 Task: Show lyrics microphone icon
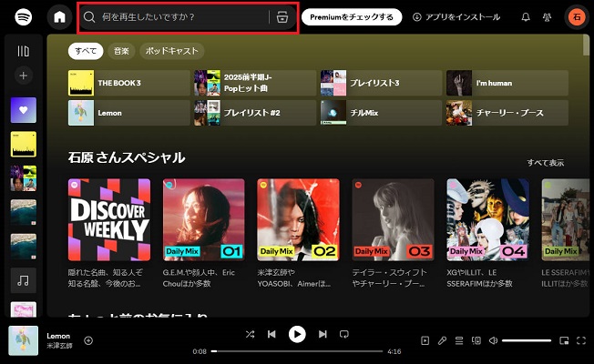click(x=442, y=340)
